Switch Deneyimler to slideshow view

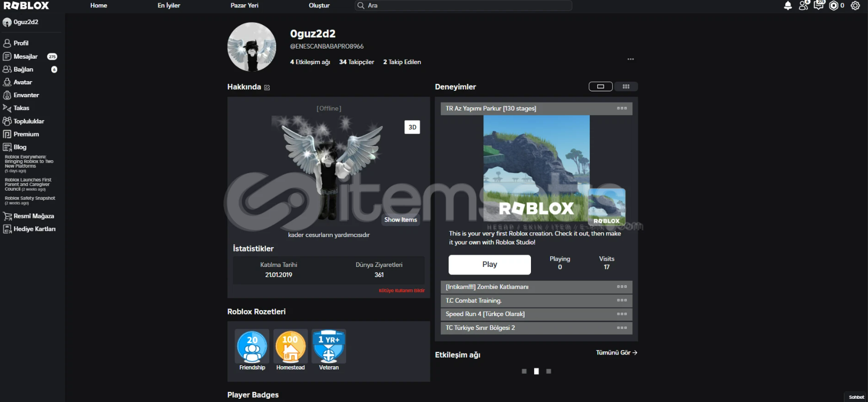[600, 86]
